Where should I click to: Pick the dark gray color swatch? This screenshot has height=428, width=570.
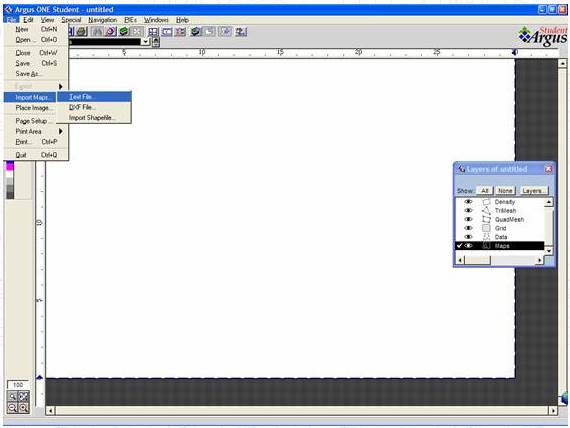pos(10,196)
